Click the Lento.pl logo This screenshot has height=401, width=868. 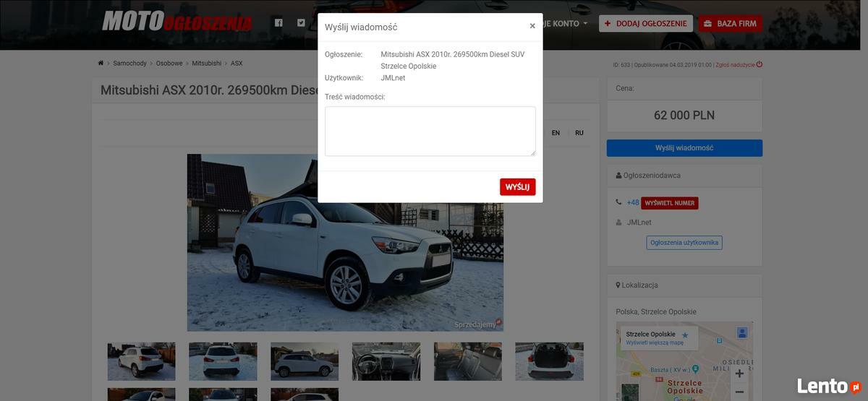tap(828, 386)
